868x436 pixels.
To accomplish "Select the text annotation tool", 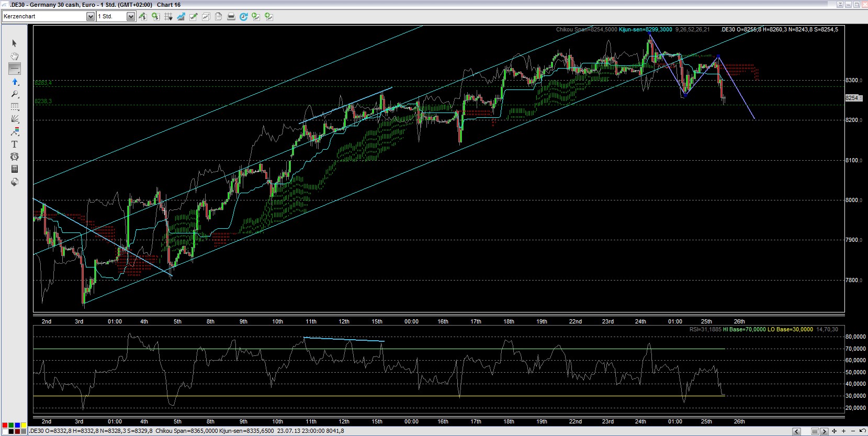I will (x=15, y=144).
